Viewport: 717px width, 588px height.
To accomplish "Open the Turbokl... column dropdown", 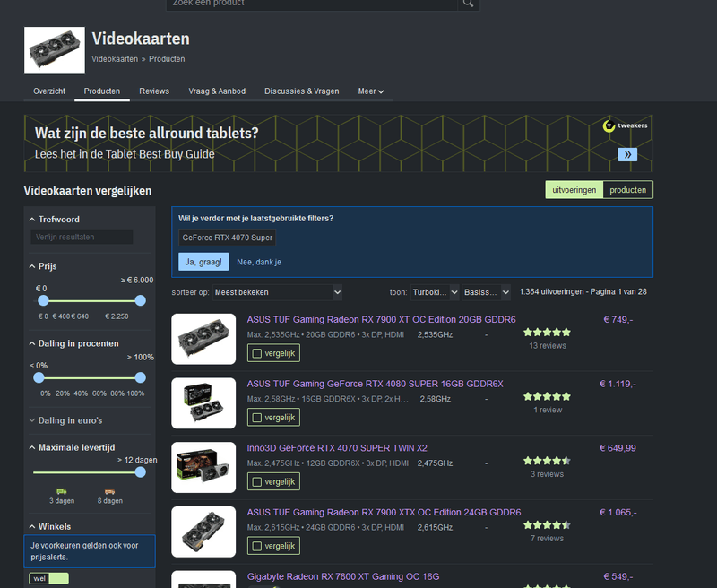I will (435, 292).
